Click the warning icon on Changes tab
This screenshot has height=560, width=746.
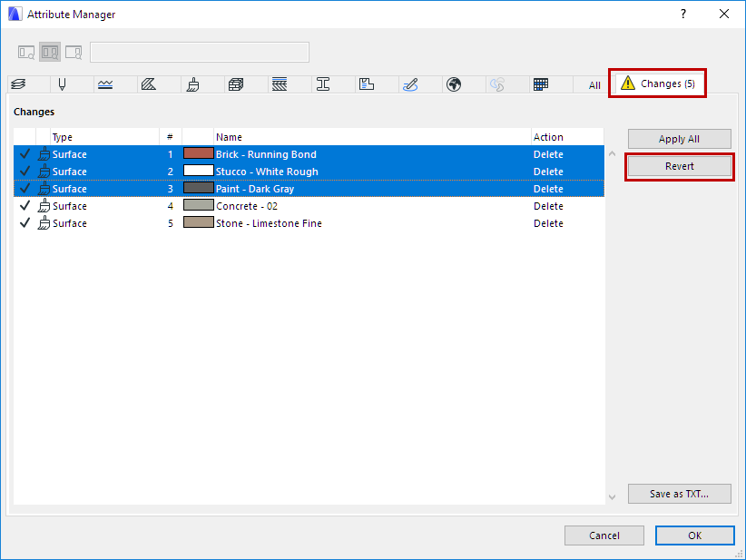coord(628,84)
